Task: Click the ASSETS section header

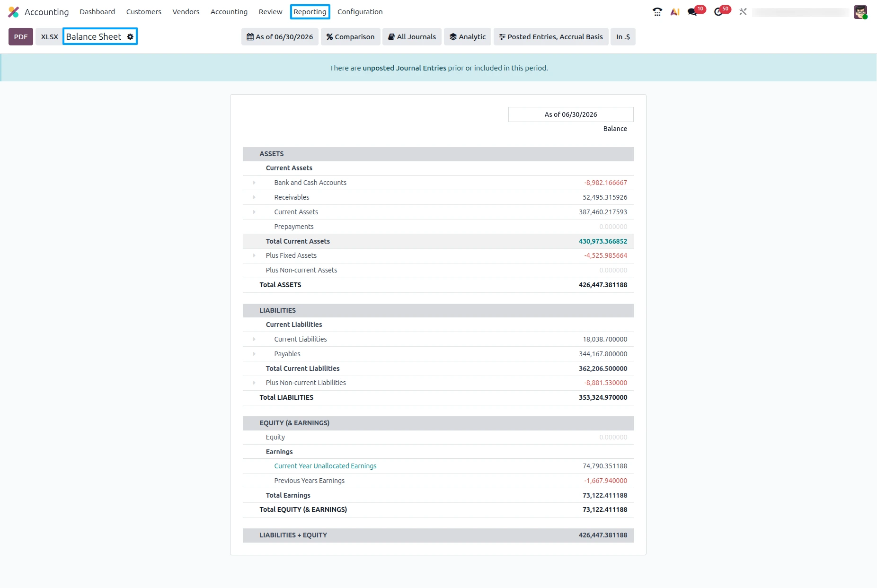Action: (438, 154)
